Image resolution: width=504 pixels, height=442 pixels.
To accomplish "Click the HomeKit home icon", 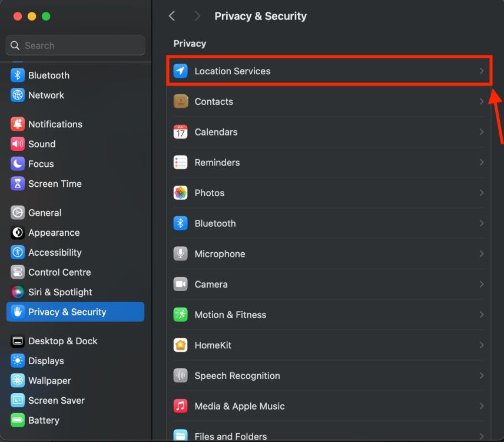I will click(x=181, y=345).
